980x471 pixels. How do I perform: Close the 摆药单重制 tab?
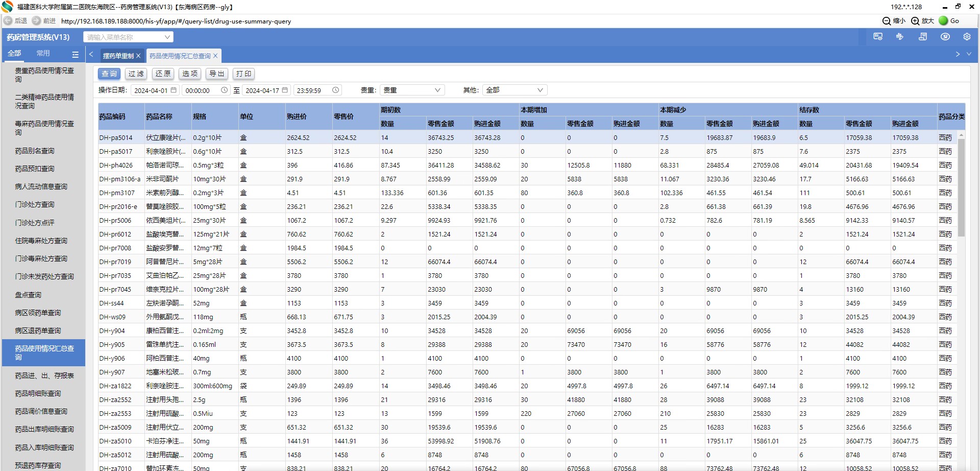[x=138, y=56]
